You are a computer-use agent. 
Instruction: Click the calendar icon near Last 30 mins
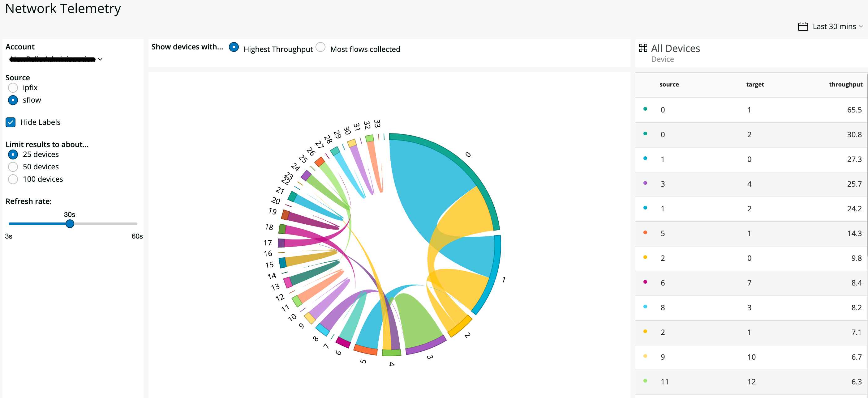[803, 26]
